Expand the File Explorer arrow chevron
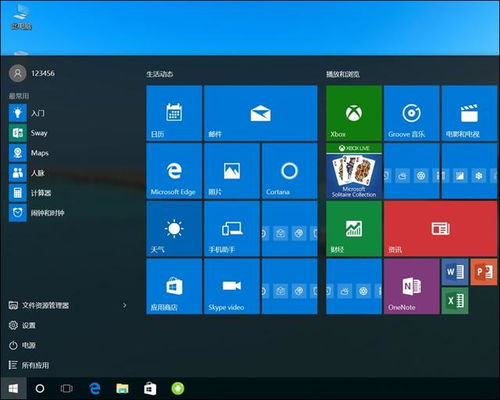Screen dimensions: 500x400 click(125, 305)
